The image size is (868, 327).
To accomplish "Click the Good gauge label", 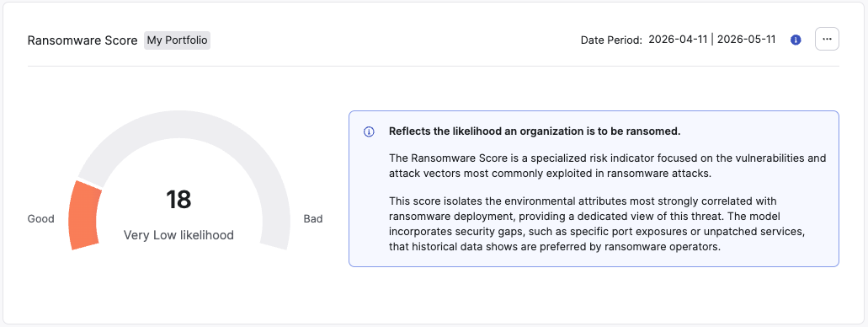I will point(41,219).
